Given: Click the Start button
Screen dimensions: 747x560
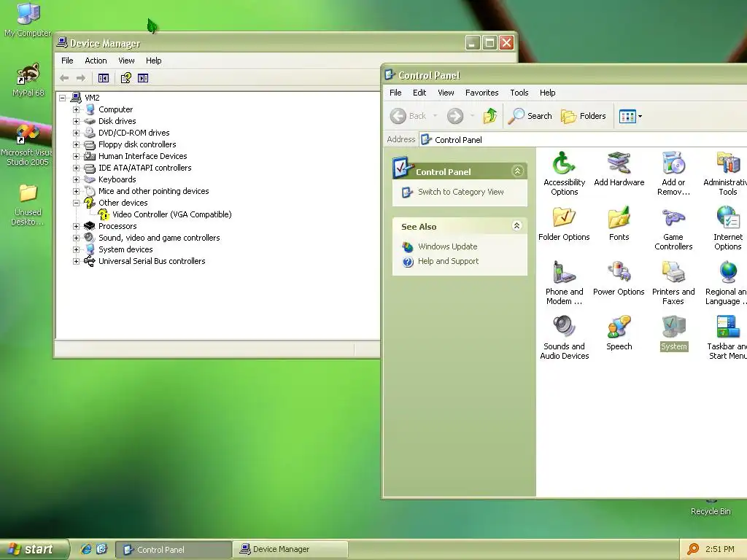Looking at the screenshot, I should pyautogui.click(x=34, y=550).
